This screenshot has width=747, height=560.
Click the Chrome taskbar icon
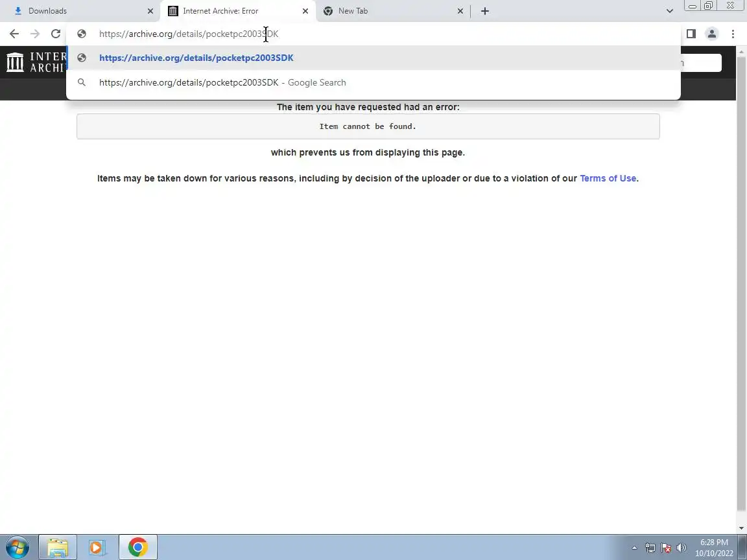click(x=137, y=547)
